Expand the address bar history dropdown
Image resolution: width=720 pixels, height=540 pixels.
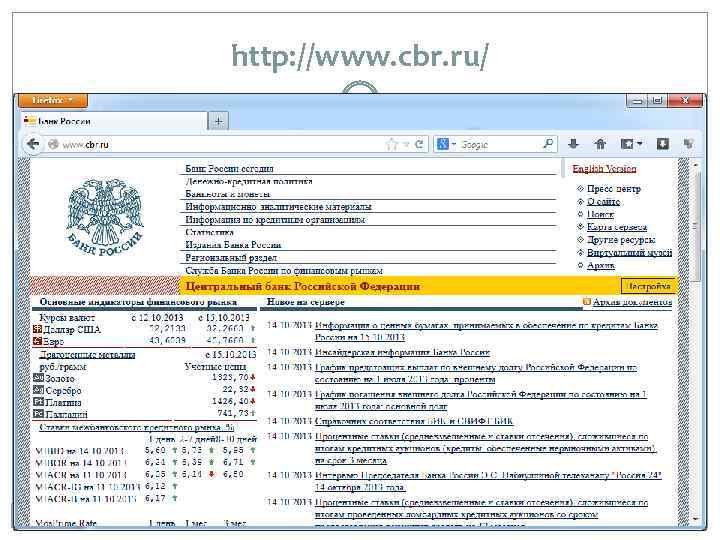pos(406,144)
